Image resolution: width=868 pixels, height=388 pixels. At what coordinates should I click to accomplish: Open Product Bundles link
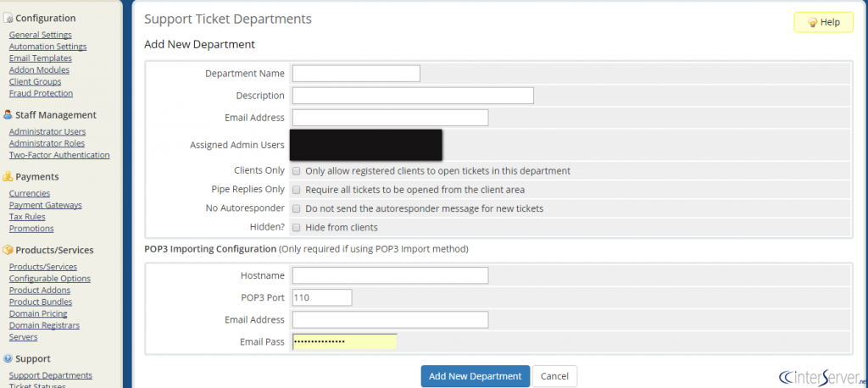point(41,302)
